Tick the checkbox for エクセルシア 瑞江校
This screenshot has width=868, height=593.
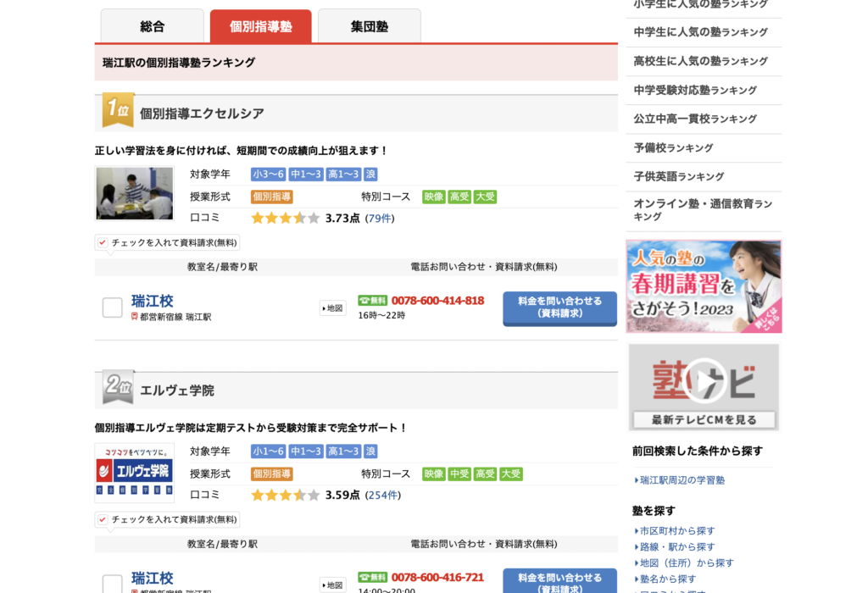pos(113,308)
